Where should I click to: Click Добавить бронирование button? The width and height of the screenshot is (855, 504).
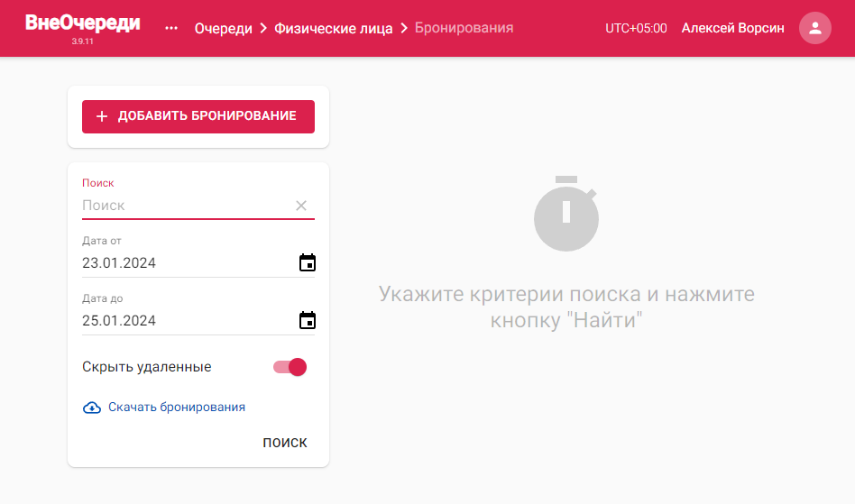[x=198, y=116]
